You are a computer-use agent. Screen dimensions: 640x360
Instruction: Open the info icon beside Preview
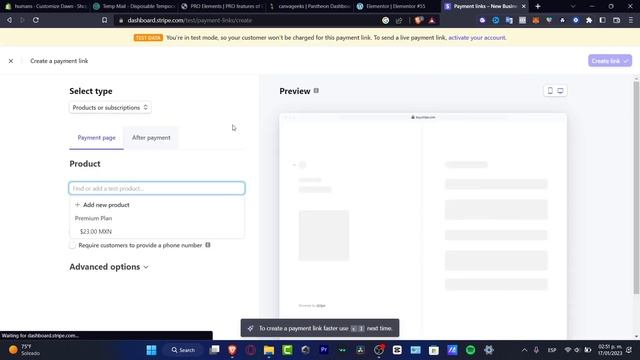coord(316,91)
